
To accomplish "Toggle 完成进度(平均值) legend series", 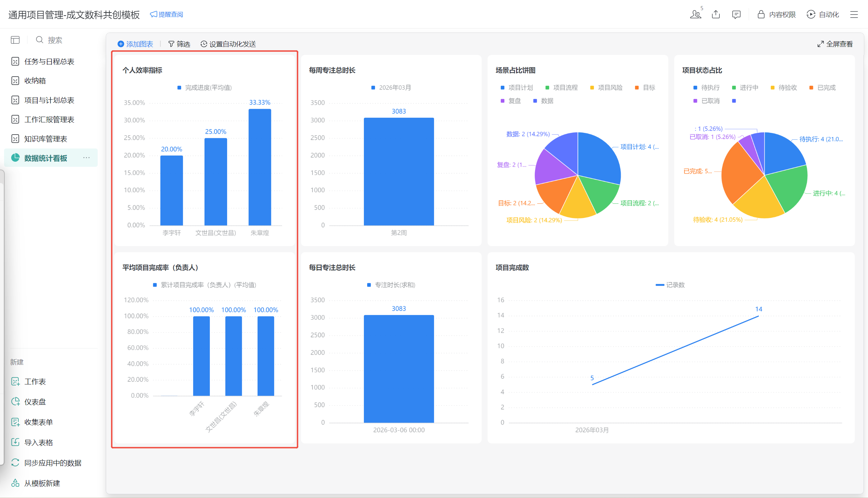I will tap(204, 87).
